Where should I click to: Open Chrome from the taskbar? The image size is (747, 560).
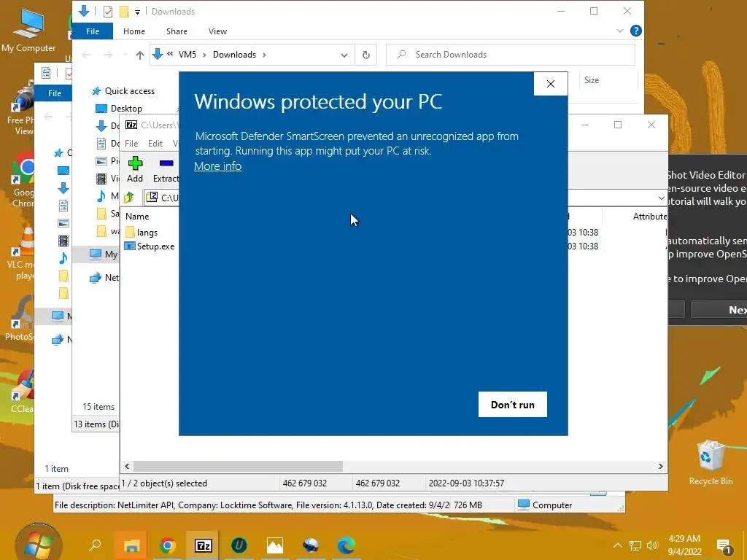click(167, 545)
